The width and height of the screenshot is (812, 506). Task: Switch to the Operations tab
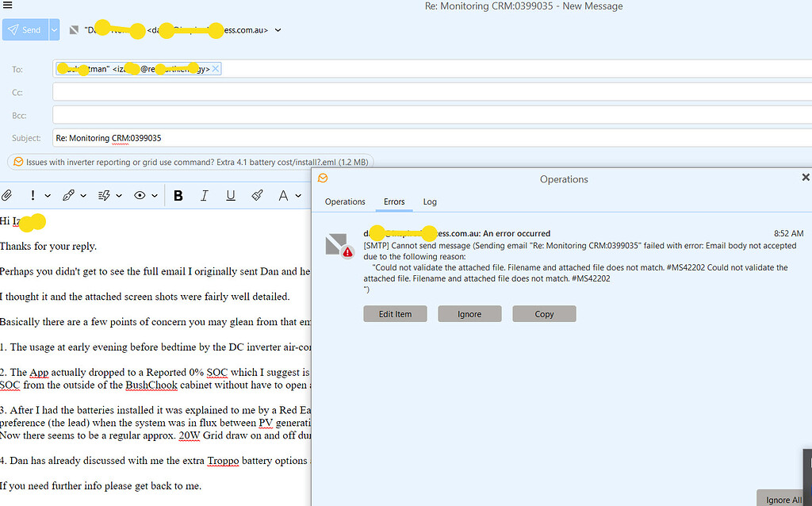coord(345,201)
